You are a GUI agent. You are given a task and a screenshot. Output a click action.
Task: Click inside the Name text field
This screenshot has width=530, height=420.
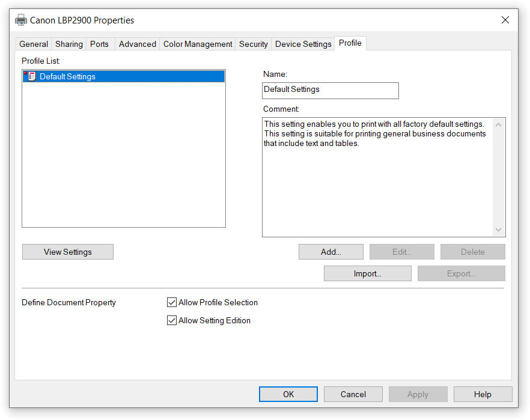tap(330, 90)
